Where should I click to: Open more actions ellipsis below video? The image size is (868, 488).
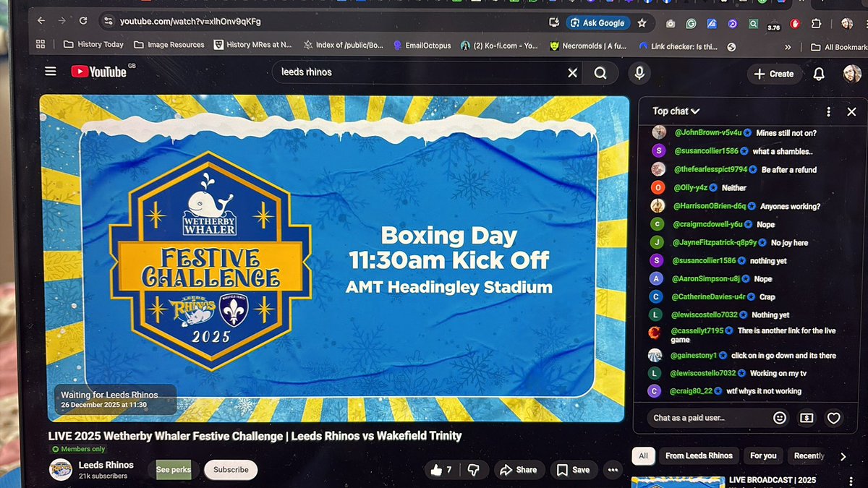coord(613,470)
